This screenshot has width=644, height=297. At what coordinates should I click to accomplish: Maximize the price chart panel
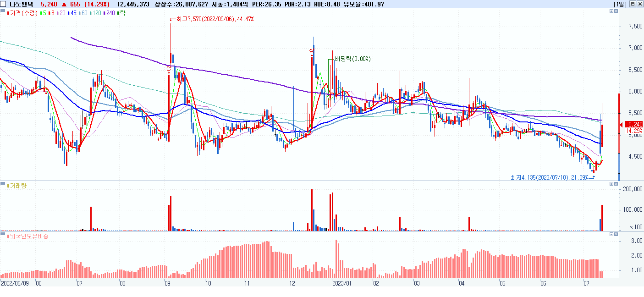tap(611, 12)
